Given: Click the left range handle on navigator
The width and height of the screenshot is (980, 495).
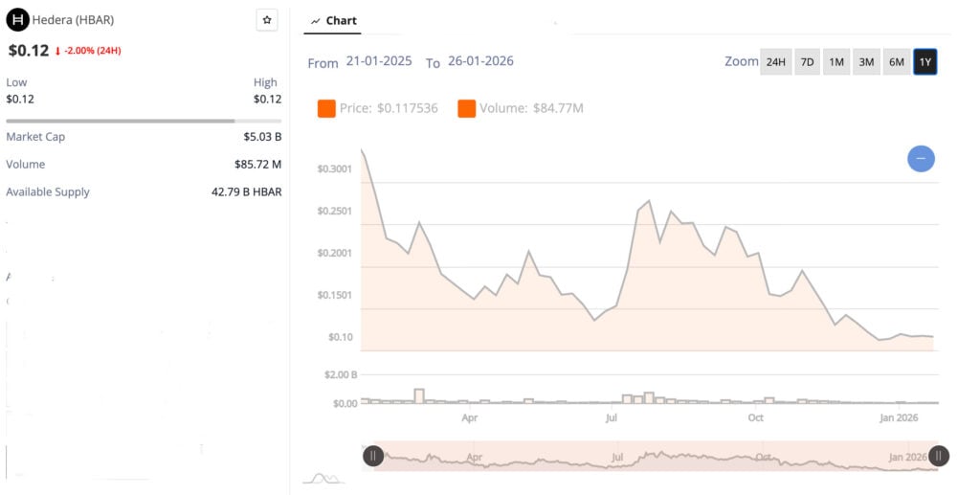Looking at the screenshot, I should tap(373, 456).
